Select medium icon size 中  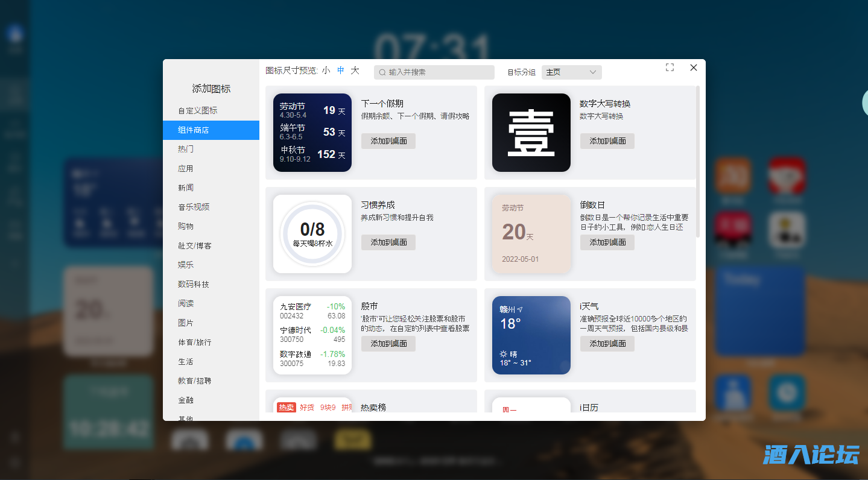pos(341,71)
